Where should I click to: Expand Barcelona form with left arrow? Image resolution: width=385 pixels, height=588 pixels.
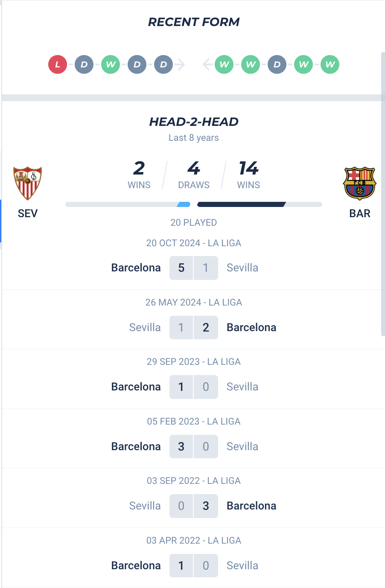(207, 65)
